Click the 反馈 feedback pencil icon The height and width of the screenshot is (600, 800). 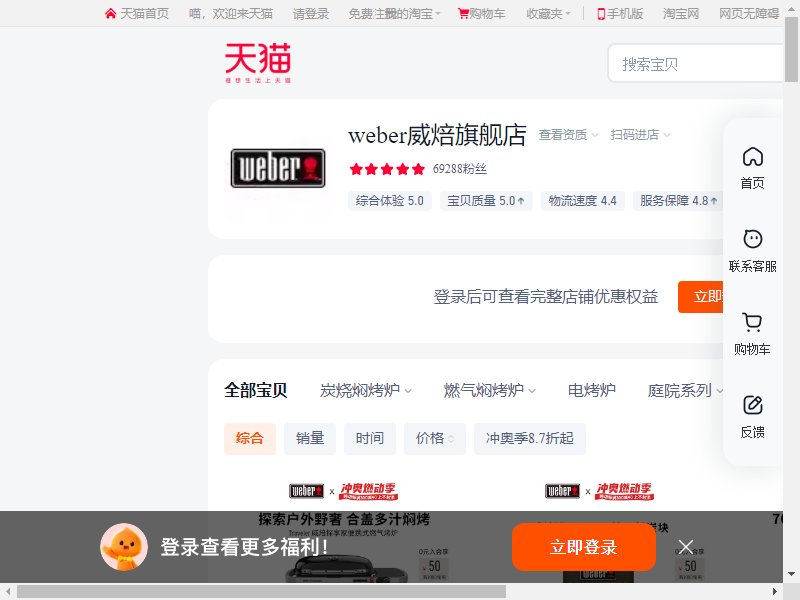pos(753,405)
